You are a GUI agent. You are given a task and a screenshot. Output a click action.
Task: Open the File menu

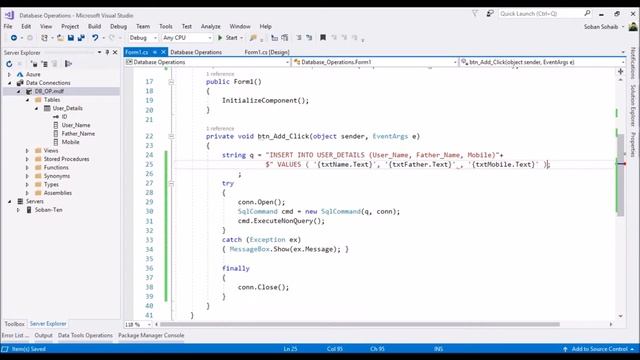8,26
